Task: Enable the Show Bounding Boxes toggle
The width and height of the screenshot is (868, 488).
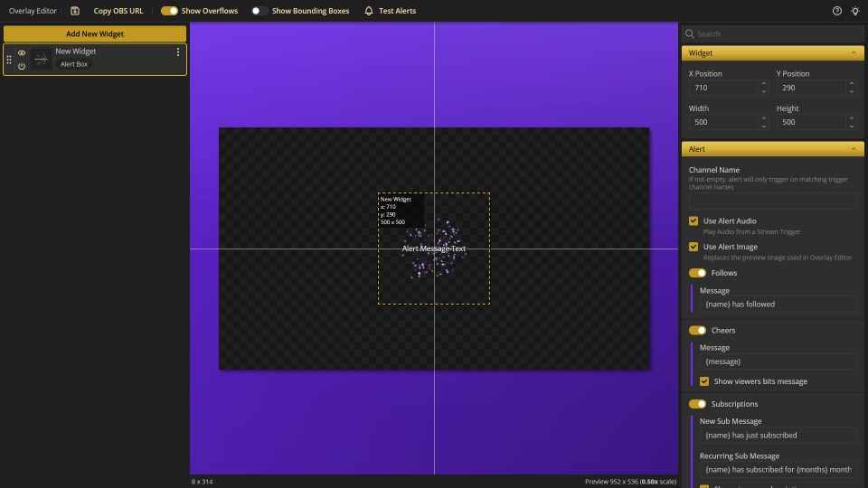Action: 259,11
